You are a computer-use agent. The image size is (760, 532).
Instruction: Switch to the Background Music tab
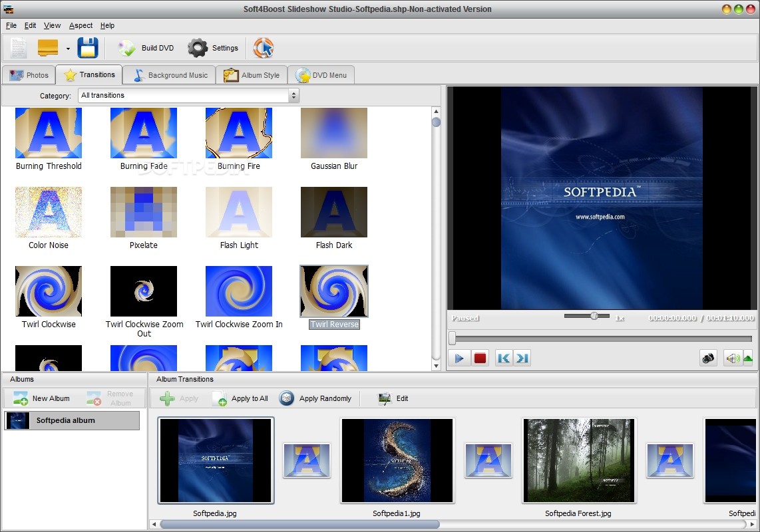[x=169, y=75]
